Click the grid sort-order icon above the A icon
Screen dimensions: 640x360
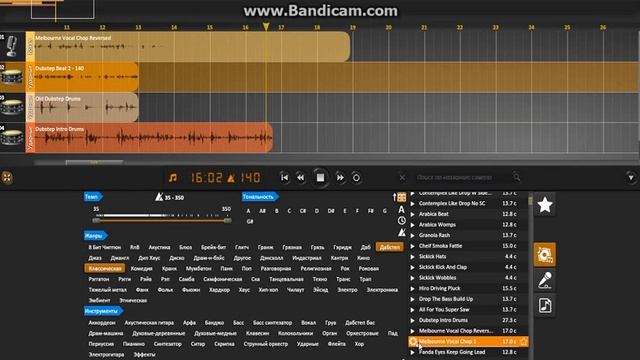pos(401,198)
